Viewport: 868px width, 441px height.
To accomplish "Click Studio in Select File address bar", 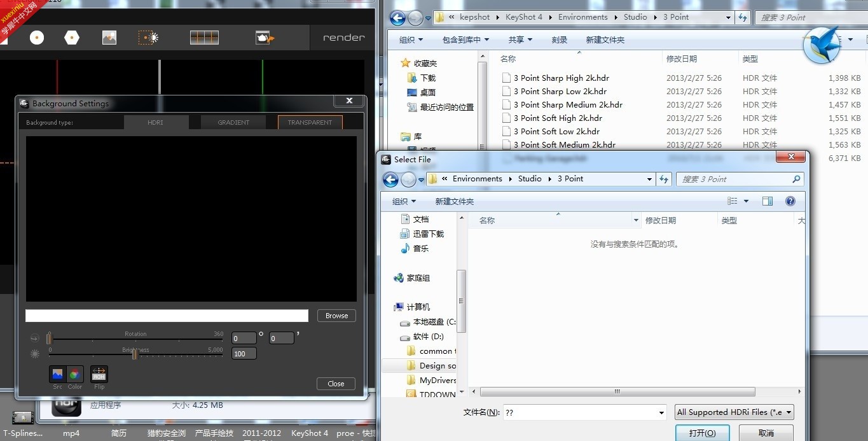I will pos(530,179).
